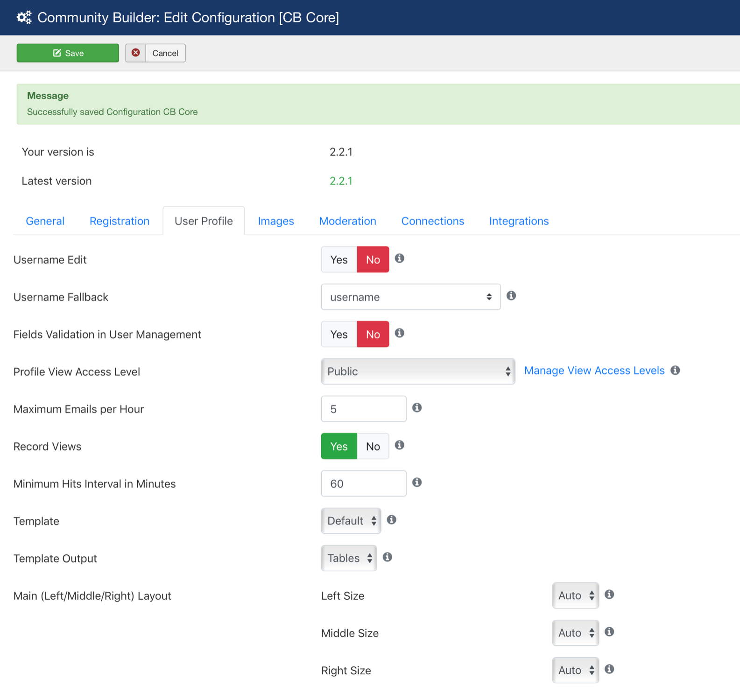
Task: Select Yes for Record Views
Action: coord(339,446)
